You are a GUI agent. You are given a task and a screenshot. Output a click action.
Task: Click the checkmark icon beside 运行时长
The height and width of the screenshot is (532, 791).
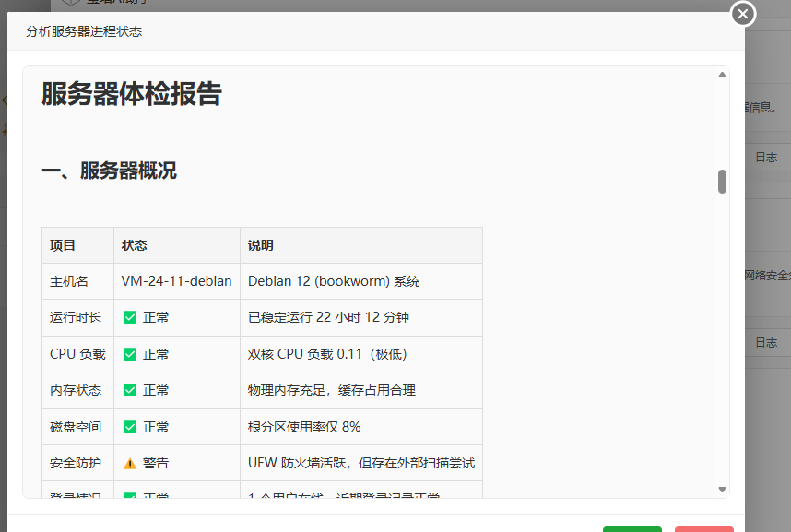[130, 317]
